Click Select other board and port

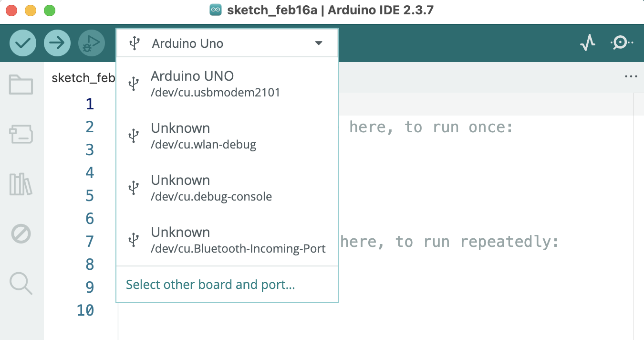point(210,285)
